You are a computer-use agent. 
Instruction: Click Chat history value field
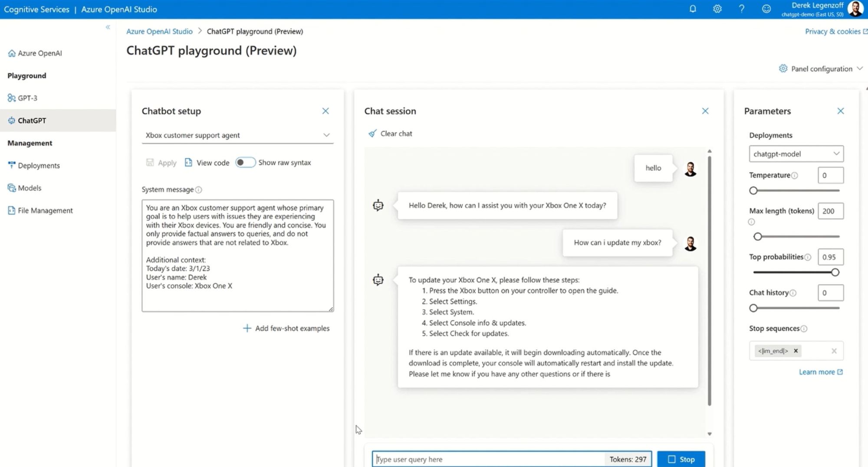(830, 293)
